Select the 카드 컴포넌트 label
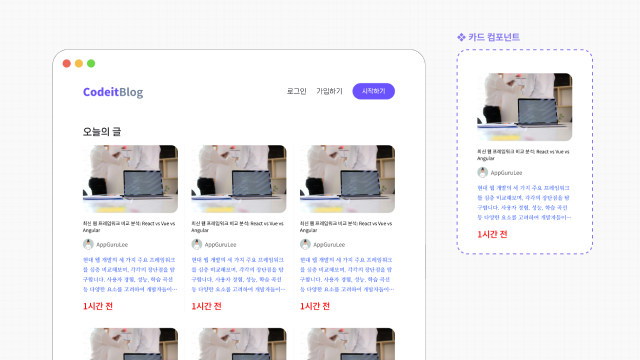Viewport: 640px width, 360px height. pos(494,37)
